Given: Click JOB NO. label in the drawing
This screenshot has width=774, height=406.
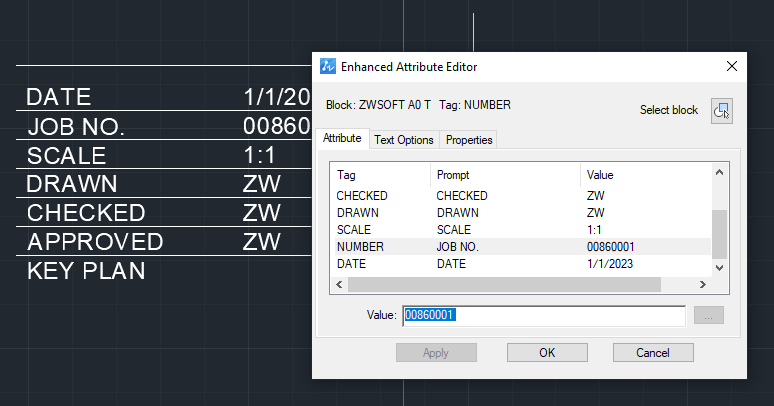Looking at the screenshot, I should (x=76, y=126).
